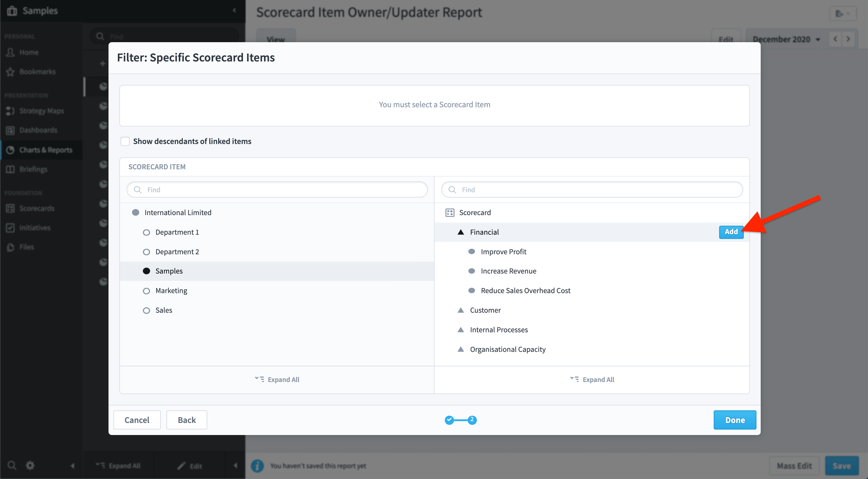The image size is (868, 479).
Task: Open settings gear icon at bottom
Action: [x=30, y=465]
